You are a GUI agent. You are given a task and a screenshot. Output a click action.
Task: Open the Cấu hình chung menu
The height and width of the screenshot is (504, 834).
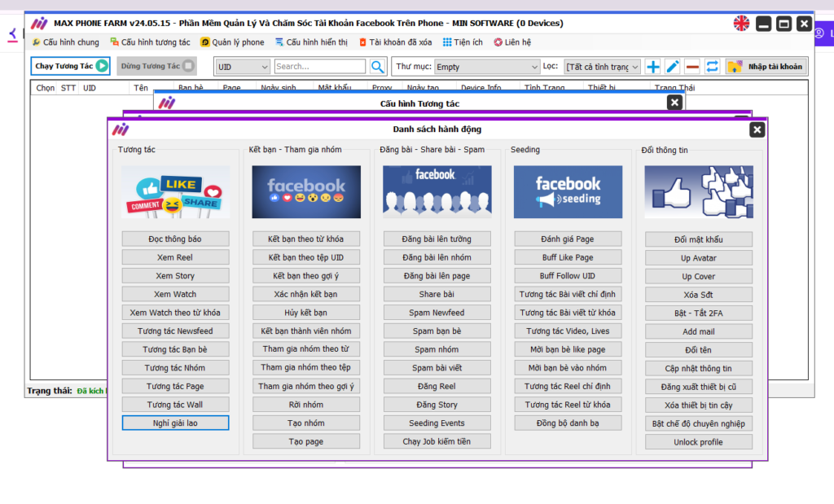coord(65,42)
